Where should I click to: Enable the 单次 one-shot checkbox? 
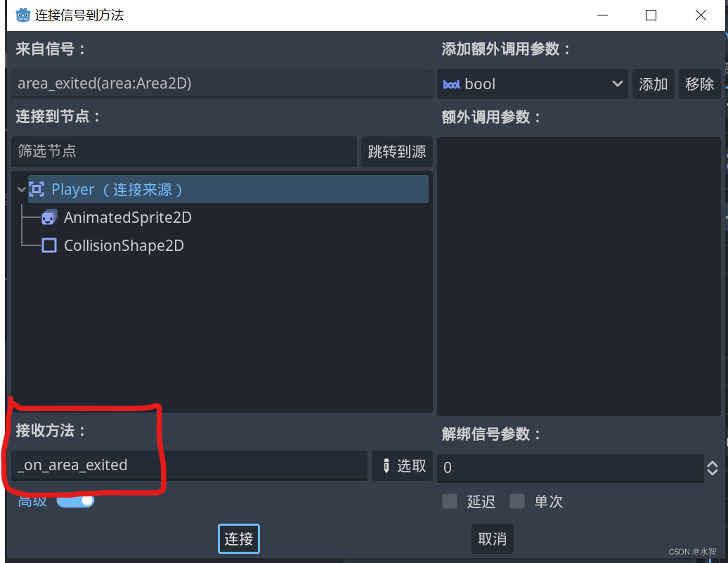517,501
